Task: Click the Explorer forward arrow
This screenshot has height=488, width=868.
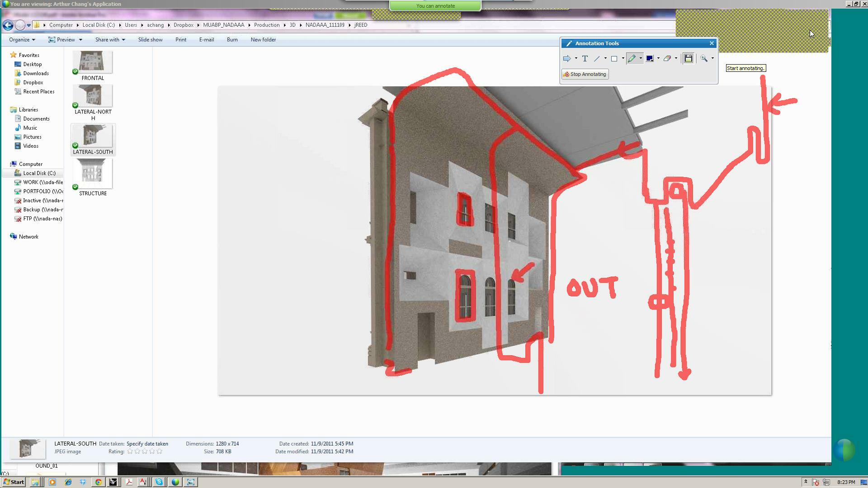Action: (x=20, y=25)
